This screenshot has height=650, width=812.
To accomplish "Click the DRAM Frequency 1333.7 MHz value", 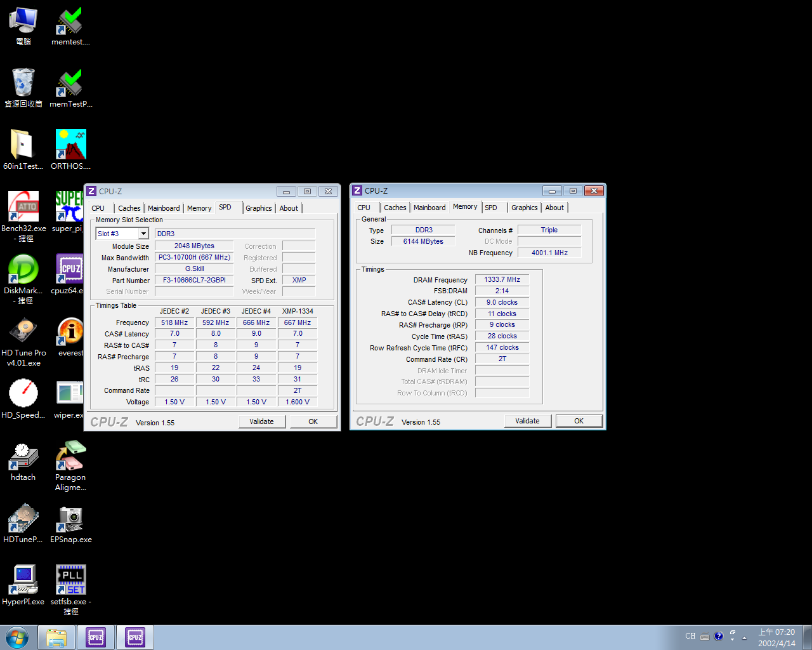I will pyautogui.click(x=502, y=279).
